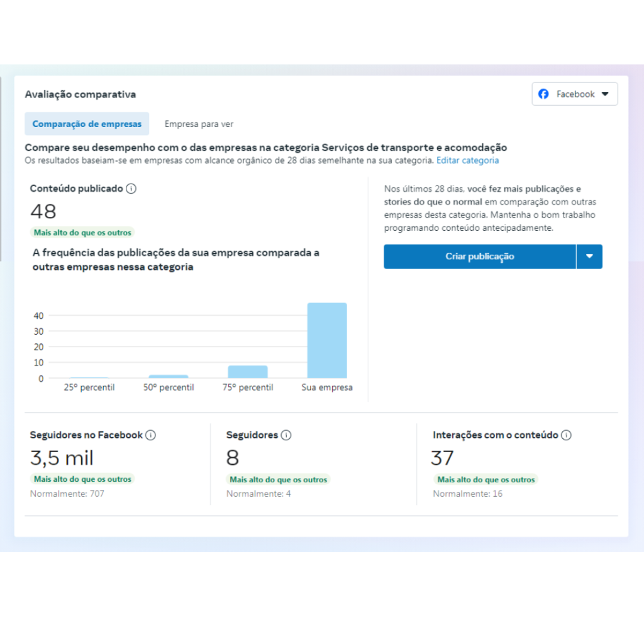Open the arrow menu beside Criar publicação
Viewport: 644px width, 644px height.
point(589,257)
